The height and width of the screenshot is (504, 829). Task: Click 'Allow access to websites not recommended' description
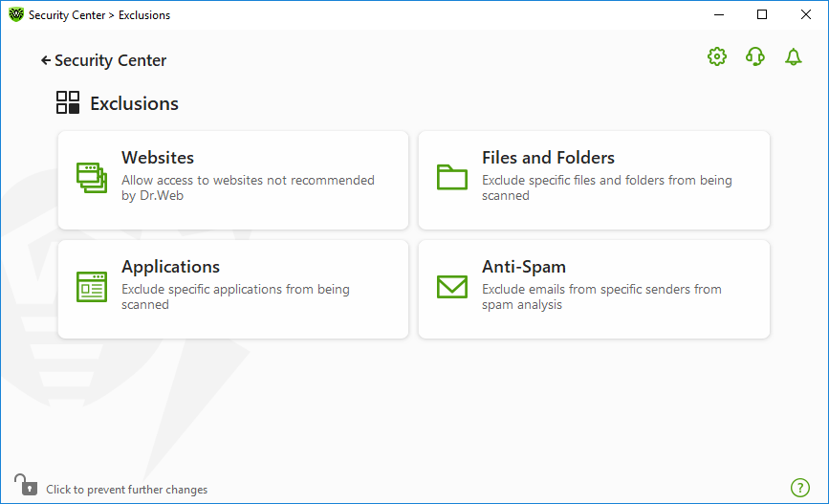click(248, 187)
